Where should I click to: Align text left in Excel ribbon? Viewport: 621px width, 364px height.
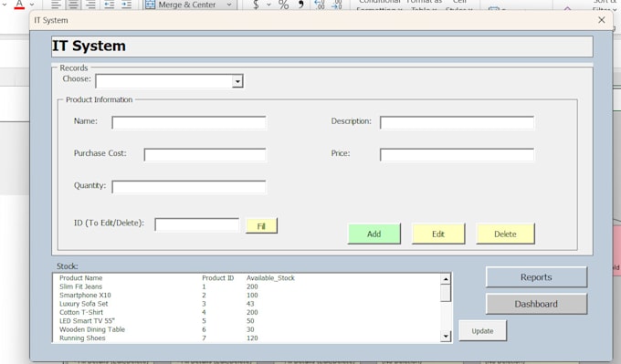(56, 5)
